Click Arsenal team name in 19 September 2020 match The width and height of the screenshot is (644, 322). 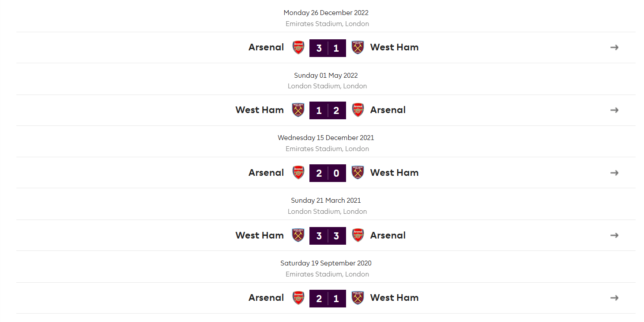click(266, 298)
